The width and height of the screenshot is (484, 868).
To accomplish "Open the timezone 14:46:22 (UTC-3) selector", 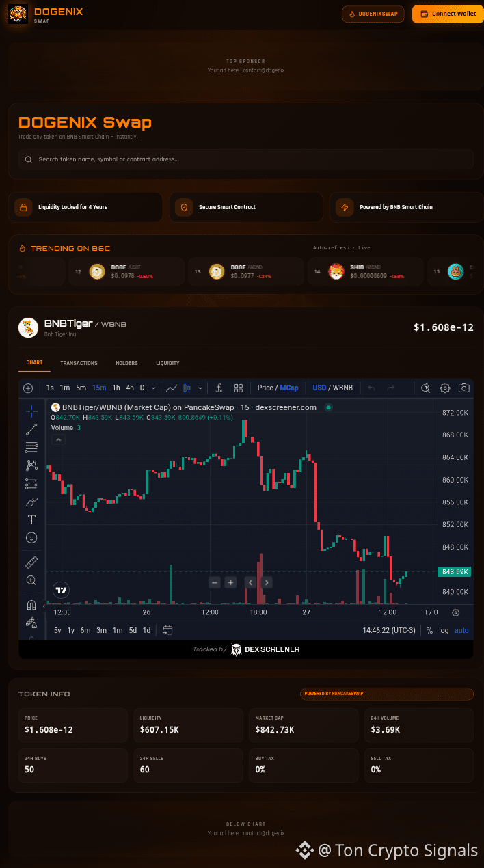I will [388, 630].
